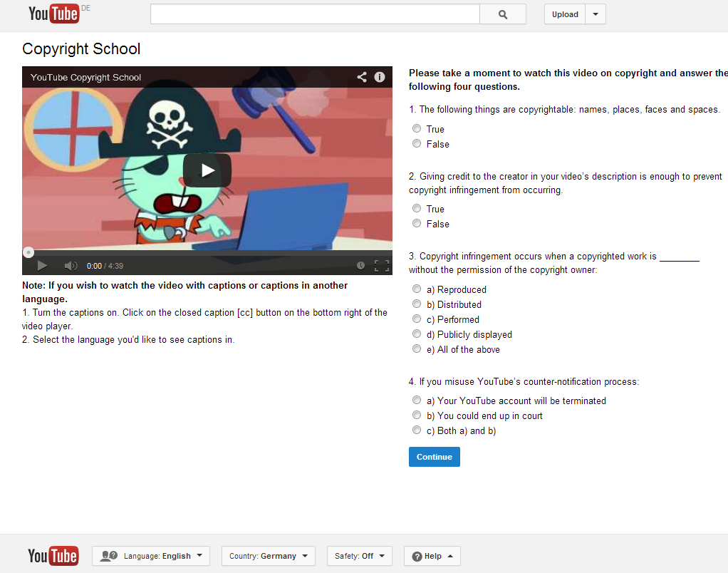Choose option c) Performed
The image size is (728, 573).
(417, 319)
